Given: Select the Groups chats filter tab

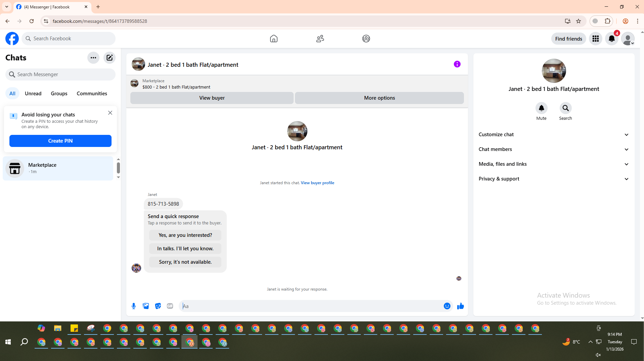Looking at the screenshot, I should tap(59, 94).
